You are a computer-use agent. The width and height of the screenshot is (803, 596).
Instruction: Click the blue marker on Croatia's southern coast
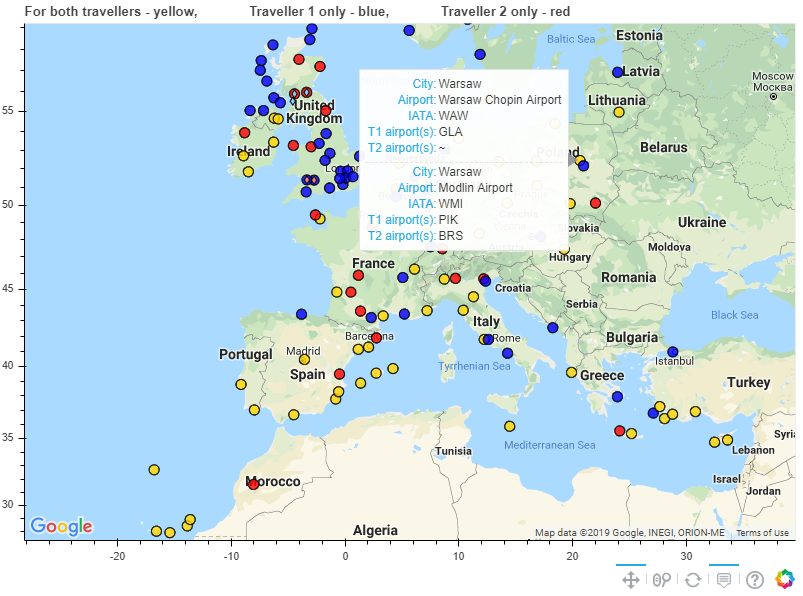tap(552, 327)
